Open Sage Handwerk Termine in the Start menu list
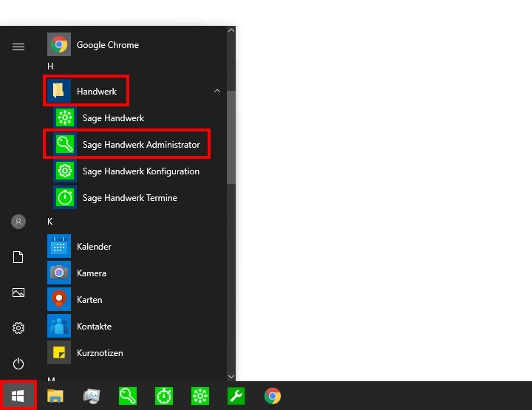The width and height of the screenshot is (532, 410). pyautogui.click(x=129, y=198)
